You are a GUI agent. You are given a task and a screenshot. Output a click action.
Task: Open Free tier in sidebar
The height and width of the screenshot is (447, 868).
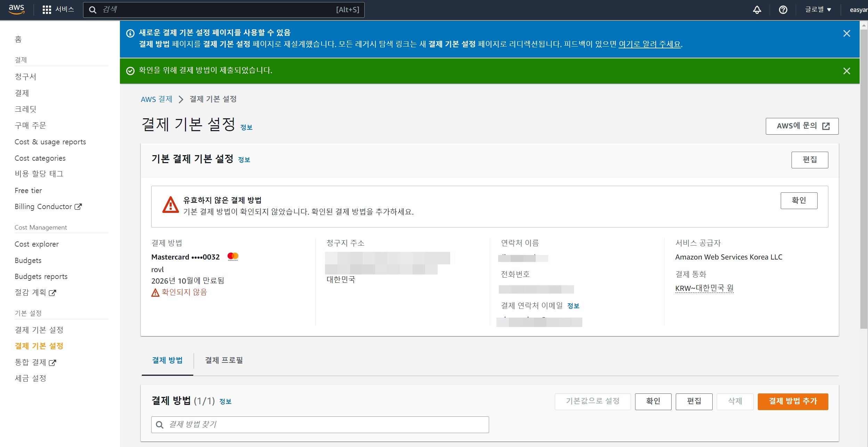pyautogui.click(x=28, y=191)
